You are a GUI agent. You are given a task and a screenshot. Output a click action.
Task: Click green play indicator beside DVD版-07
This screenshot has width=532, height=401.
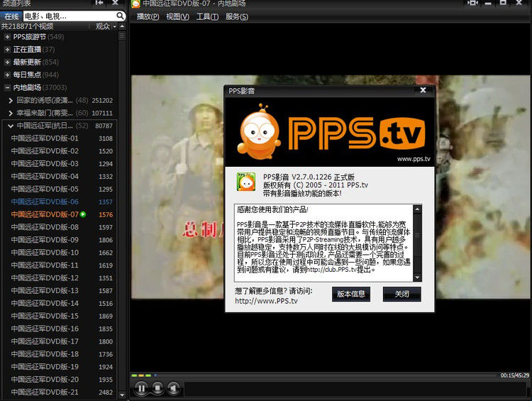click(83, 214)
